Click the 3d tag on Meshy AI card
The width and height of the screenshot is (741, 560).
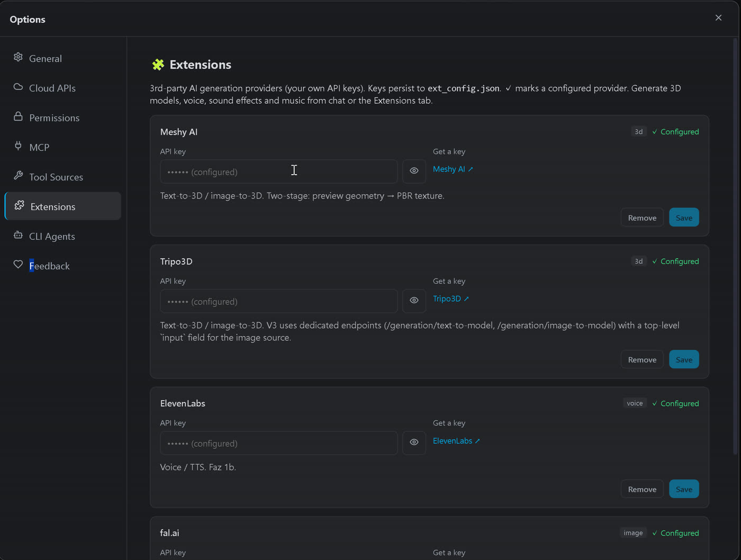(x=639, y=131)
